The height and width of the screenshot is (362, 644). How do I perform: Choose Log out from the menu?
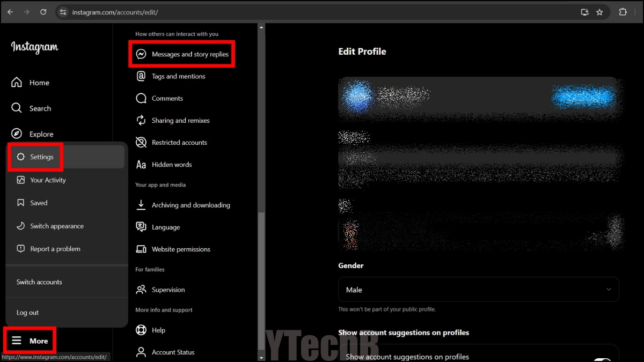point(67,313)
